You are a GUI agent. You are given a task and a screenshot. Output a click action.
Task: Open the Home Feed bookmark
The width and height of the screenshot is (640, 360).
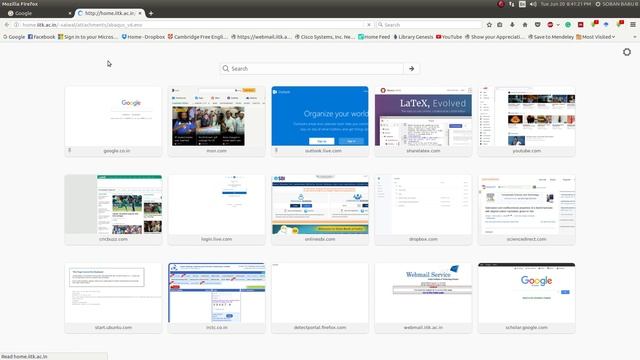(374, 37)
